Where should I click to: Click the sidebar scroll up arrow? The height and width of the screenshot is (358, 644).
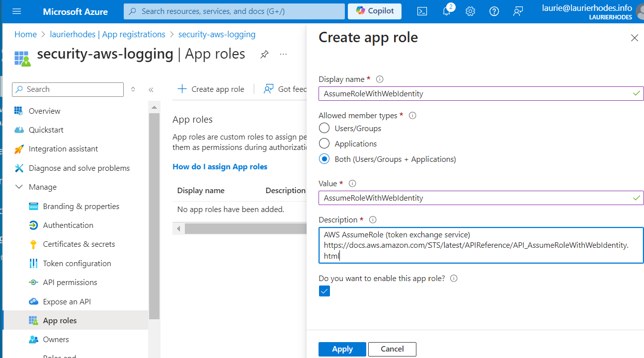coord(154,107)
